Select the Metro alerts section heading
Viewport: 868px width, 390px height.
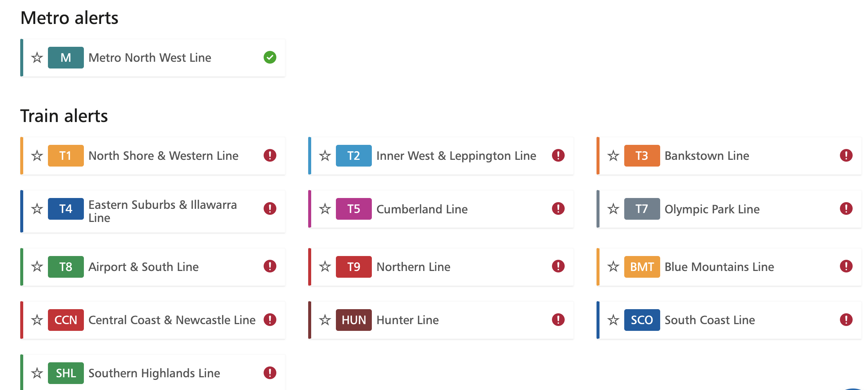[x=70, y=18]
